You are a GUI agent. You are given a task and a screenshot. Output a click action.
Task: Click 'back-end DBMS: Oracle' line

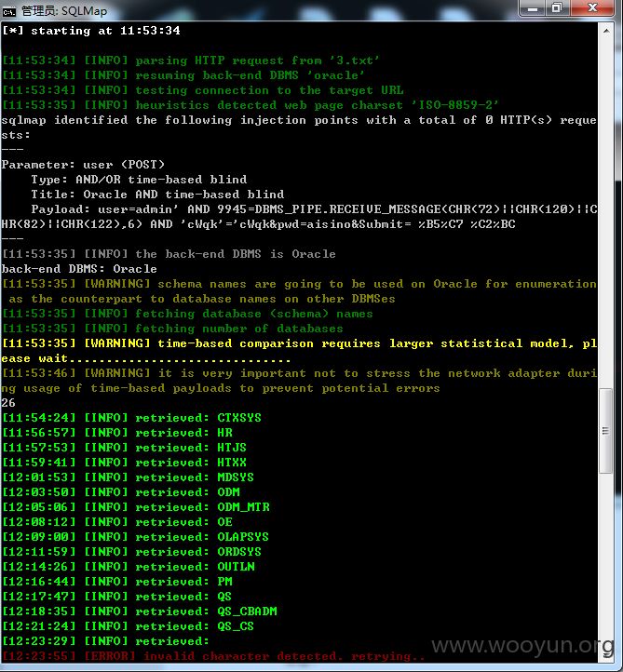click(79, 269)
